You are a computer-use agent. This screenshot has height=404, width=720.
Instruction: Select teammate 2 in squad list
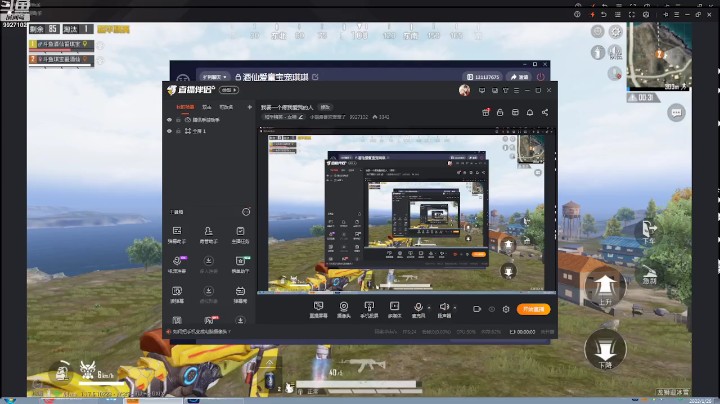[61, 60]
